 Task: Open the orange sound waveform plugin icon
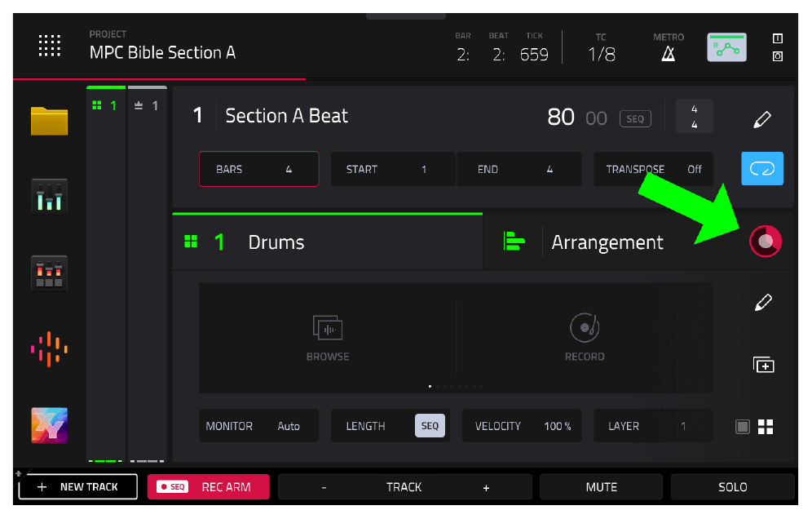[49, 349]
